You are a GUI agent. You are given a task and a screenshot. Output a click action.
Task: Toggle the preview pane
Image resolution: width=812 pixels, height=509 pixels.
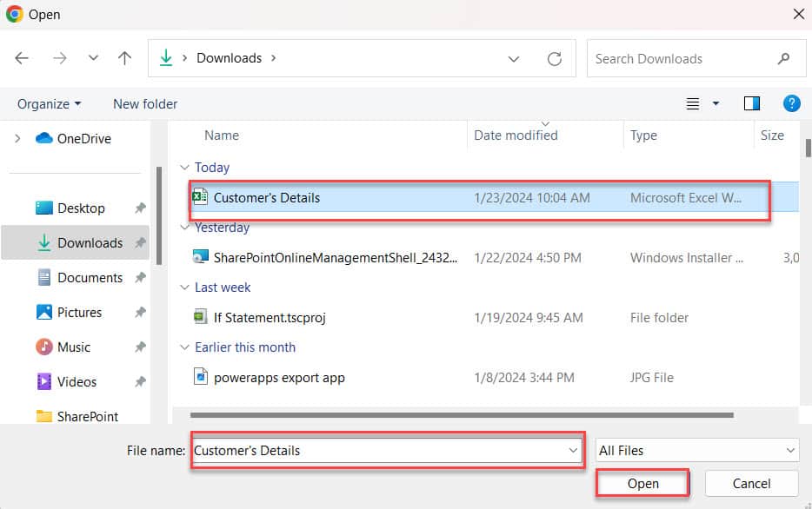coord(751,104)
